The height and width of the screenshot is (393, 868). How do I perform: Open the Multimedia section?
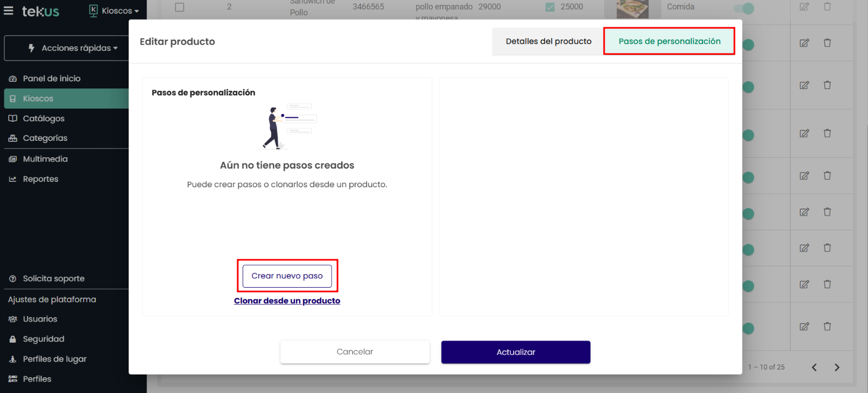click(45, 159)
